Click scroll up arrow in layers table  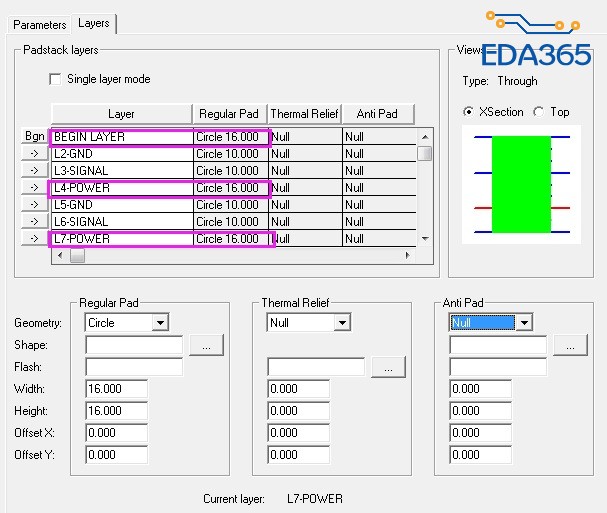(425, 137)
